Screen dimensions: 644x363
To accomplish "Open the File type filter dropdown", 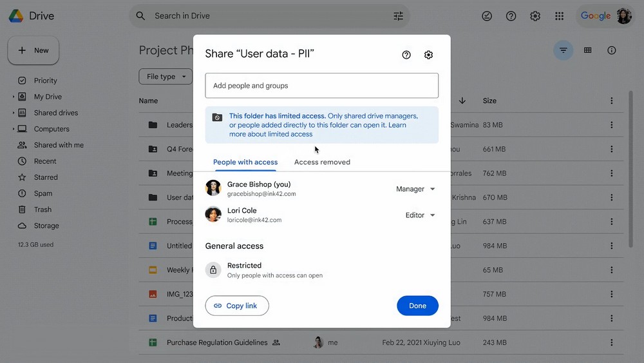I will coord(166,77).
